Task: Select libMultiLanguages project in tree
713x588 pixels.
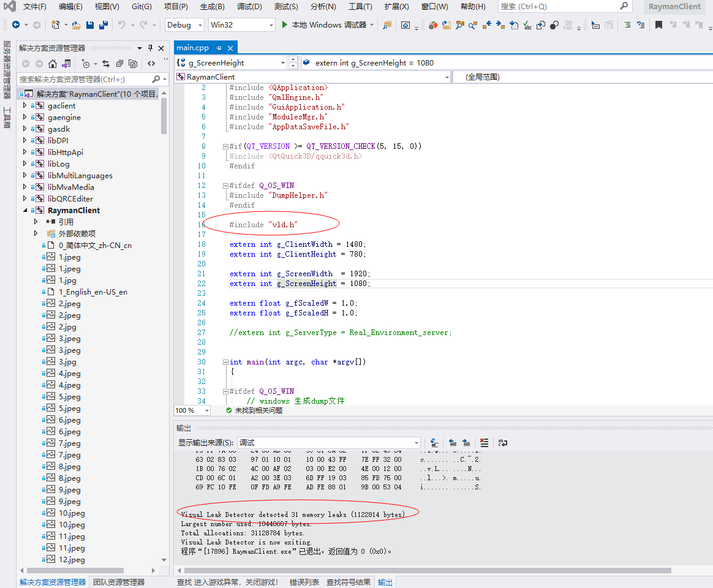Action: click(80, 176)
